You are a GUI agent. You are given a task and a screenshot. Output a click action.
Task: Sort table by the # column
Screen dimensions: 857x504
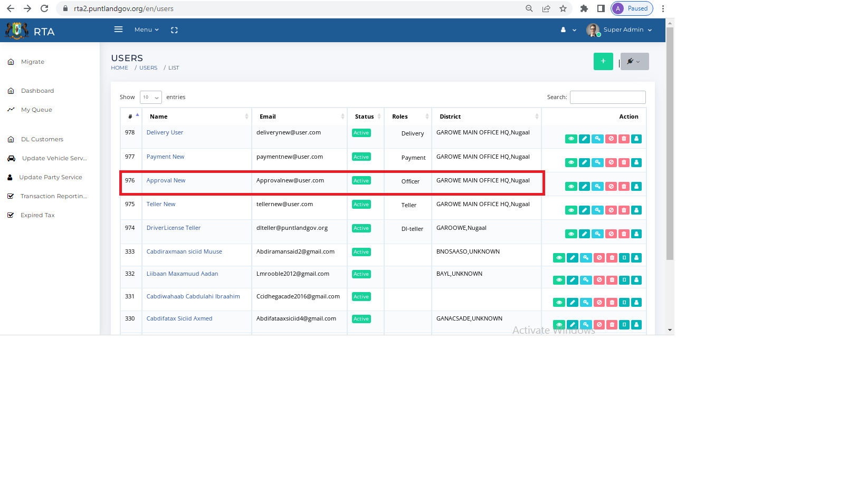(x=131, y=117)
